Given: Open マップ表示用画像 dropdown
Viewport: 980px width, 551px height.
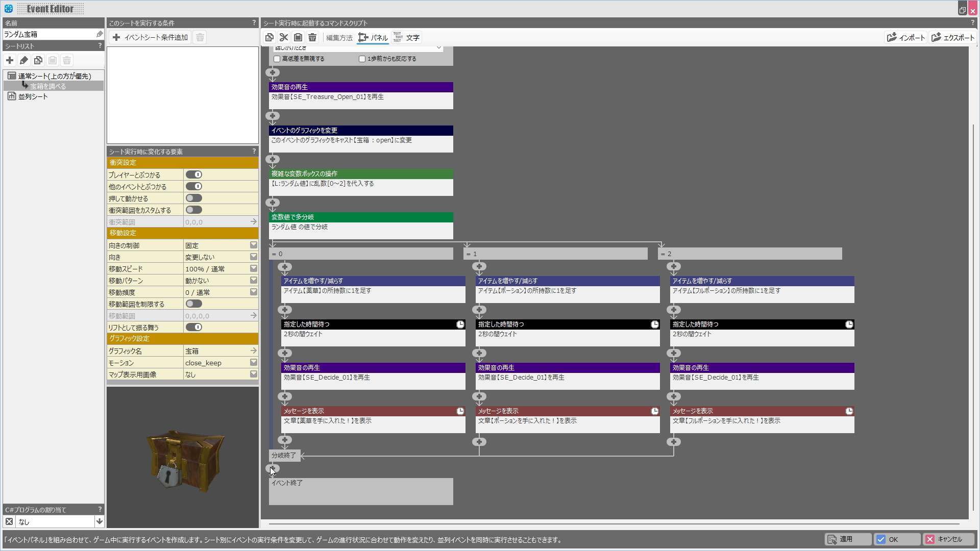Looking at the screenshot, I should 254,374.
